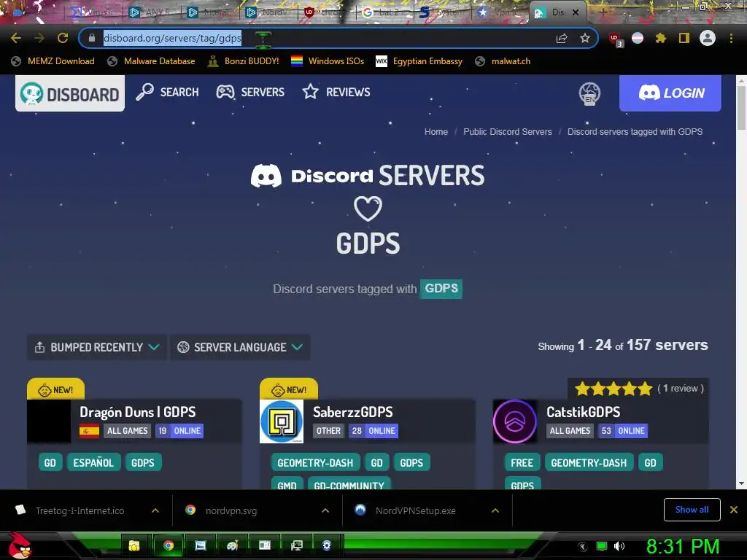
Task: Switch to the uBlock chrome tab
Action: (326, 12)
